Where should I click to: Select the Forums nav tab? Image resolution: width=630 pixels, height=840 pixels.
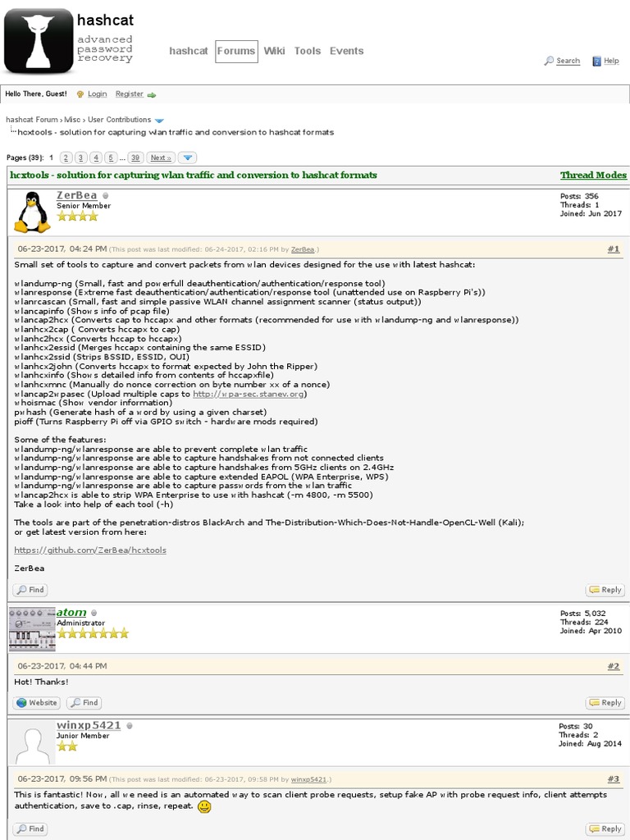pyautogui.click(x=236, y=52)
